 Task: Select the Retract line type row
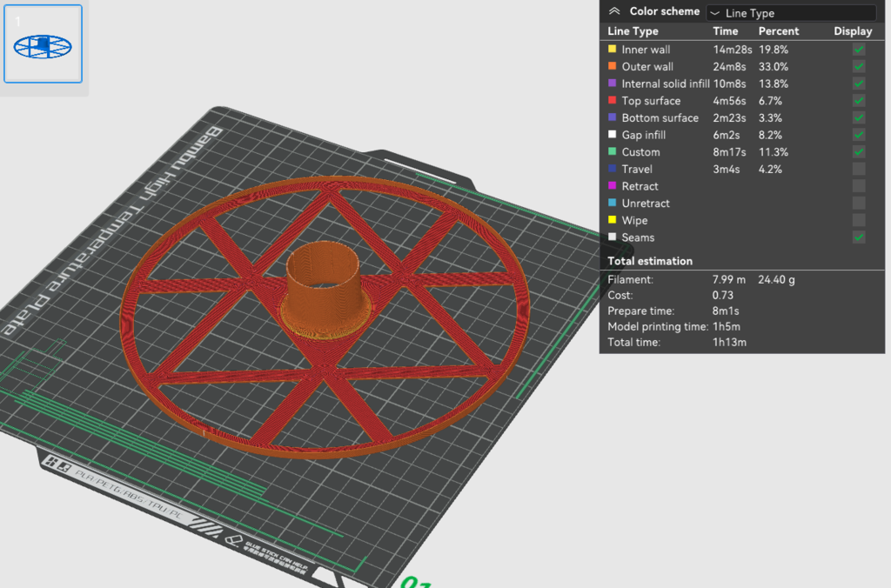pos(661,186)
